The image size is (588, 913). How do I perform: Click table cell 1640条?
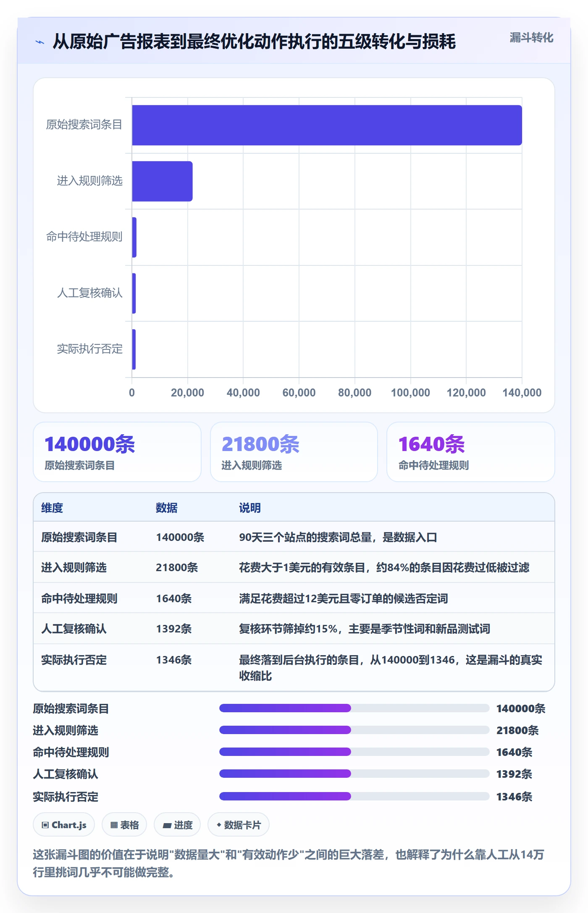click(x=174, y=598)
